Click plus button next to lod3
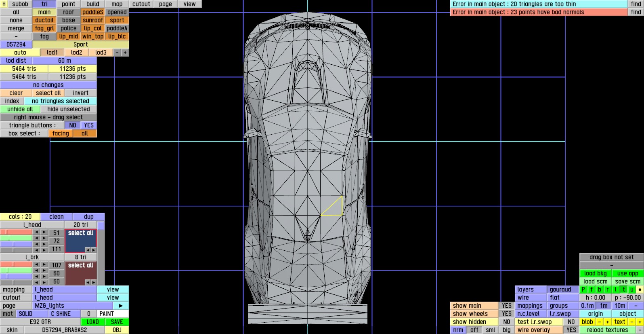Viewport: 644px width, 334px height. [125, 53]
